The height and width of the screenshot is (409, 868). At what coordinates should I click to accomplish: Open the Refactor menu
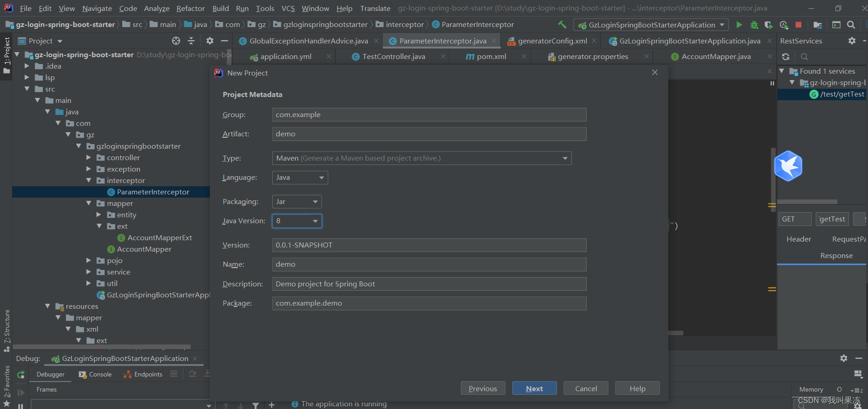pos(190,8)
